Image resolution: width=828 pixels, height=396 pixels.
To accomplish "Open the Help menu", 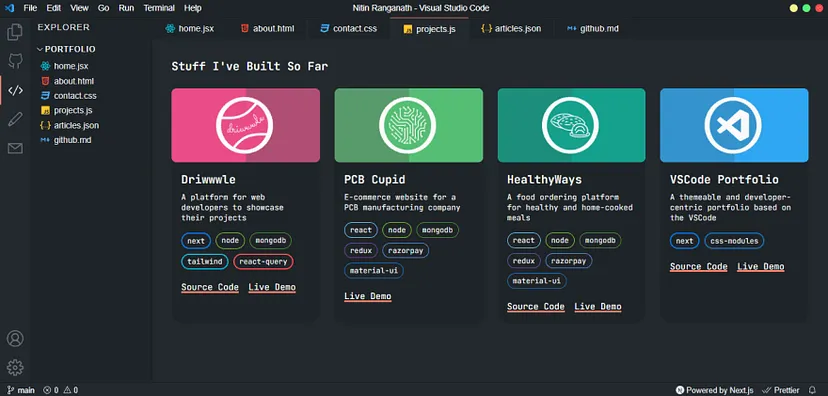I will (x=193, y=8).
